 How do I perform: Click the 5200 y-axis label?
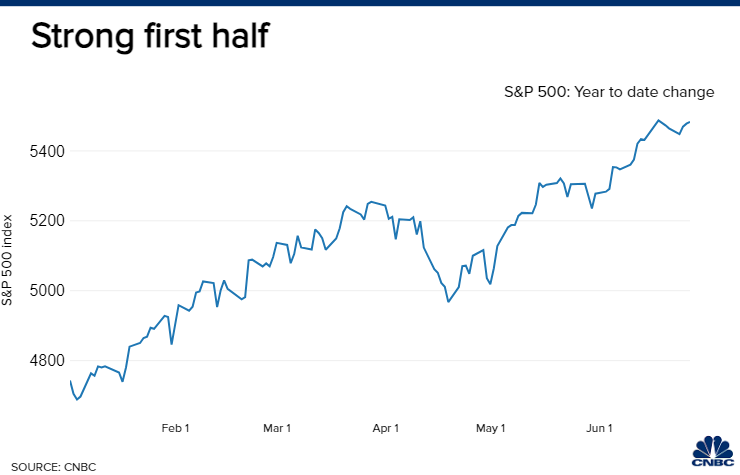click(46, 221)
